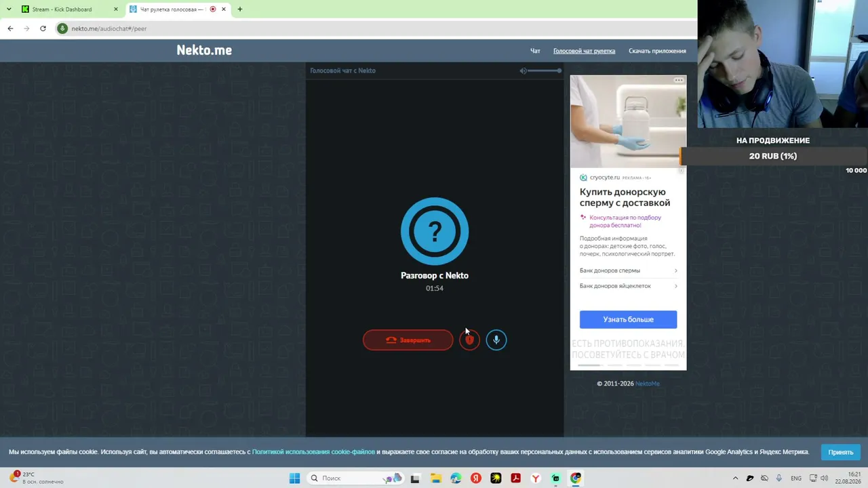Click the ad headline Купить донорскую сперму
The height and width of the screenshot is (488, 868).
tap(625, 197)
